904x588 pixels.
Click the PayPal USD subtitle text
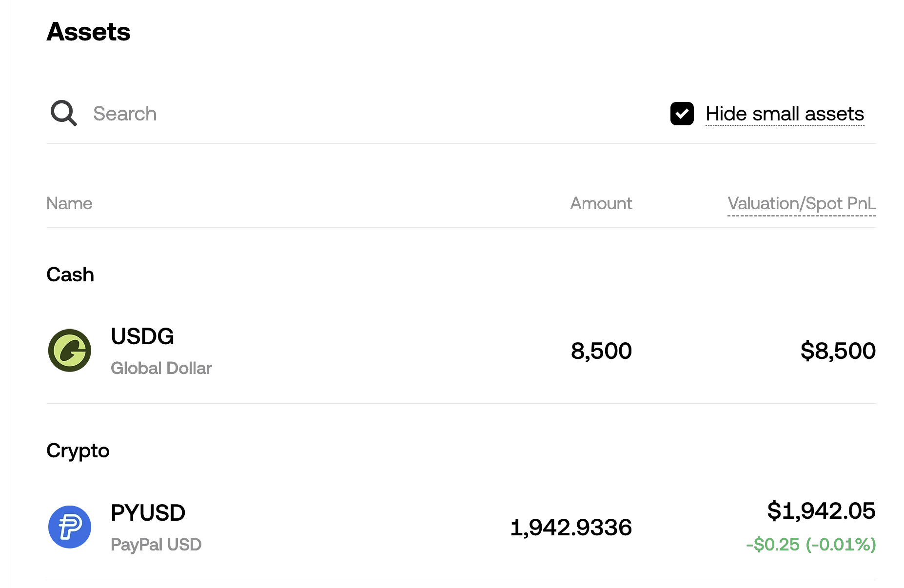pyautogui.click(x=156, y=545)
